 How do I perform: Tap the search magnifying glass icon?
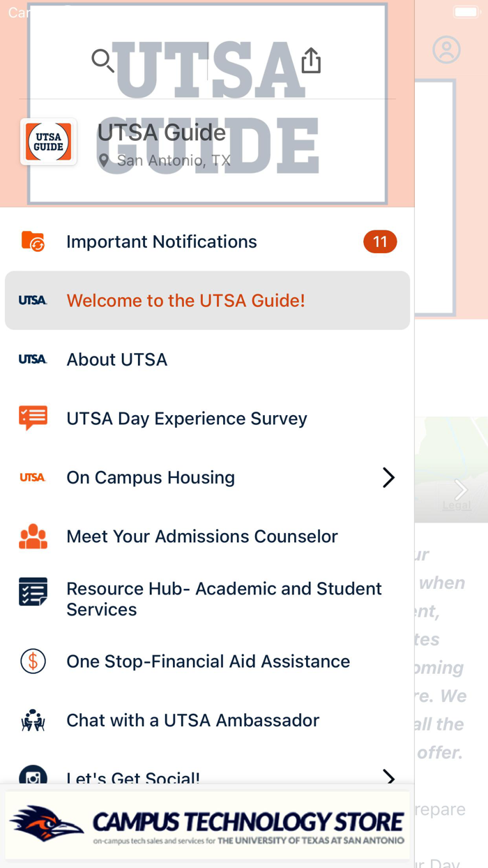102,61
